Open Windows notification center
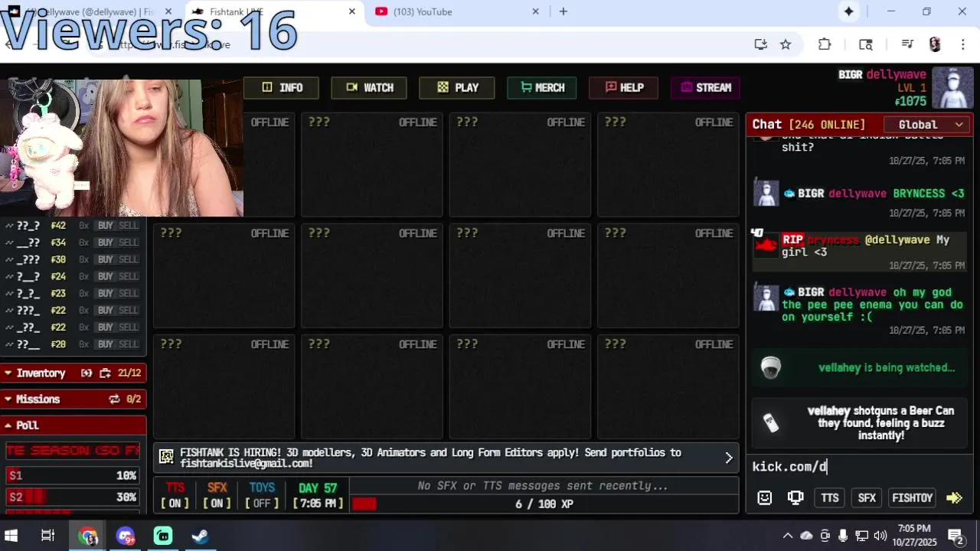Viewport: 980px width, 551px height. coord(955,536)
